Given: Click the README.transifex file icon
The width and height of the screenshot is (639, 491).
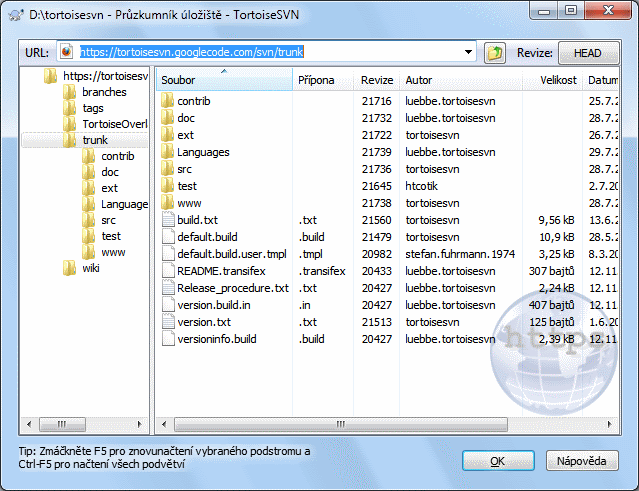Looking at the screenshot, I should point(168,271).
